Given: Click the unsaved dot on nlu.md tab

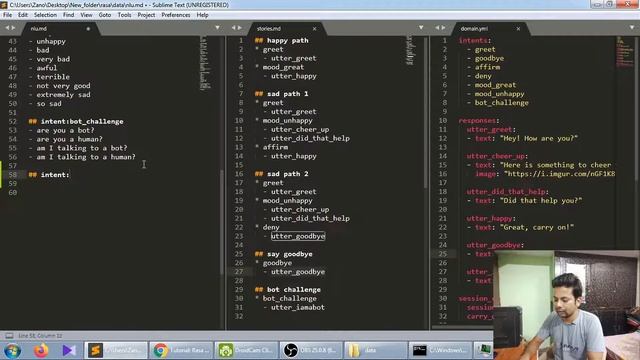Looking at the screenshot, I should 88,29.
